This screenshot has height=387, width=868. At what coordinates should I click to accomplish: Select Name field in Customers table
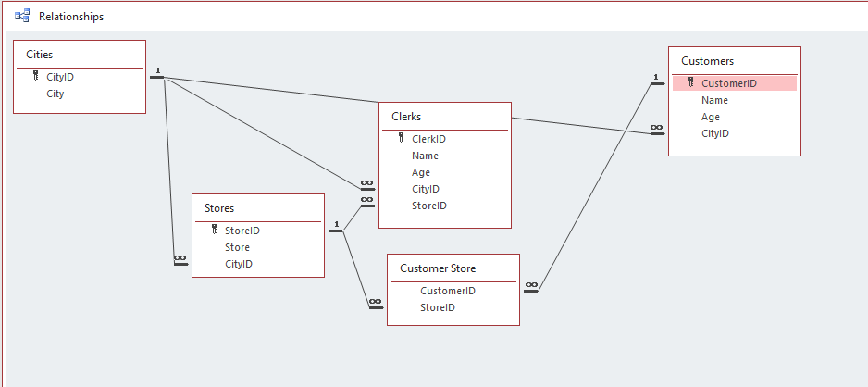click(714, 100)
